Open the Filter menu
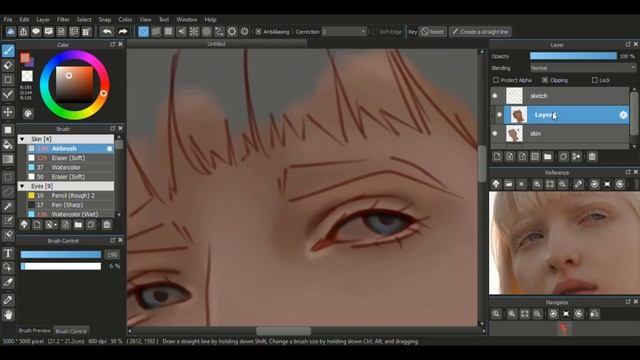The image size is (640, 360). click(x=63, y=20)
